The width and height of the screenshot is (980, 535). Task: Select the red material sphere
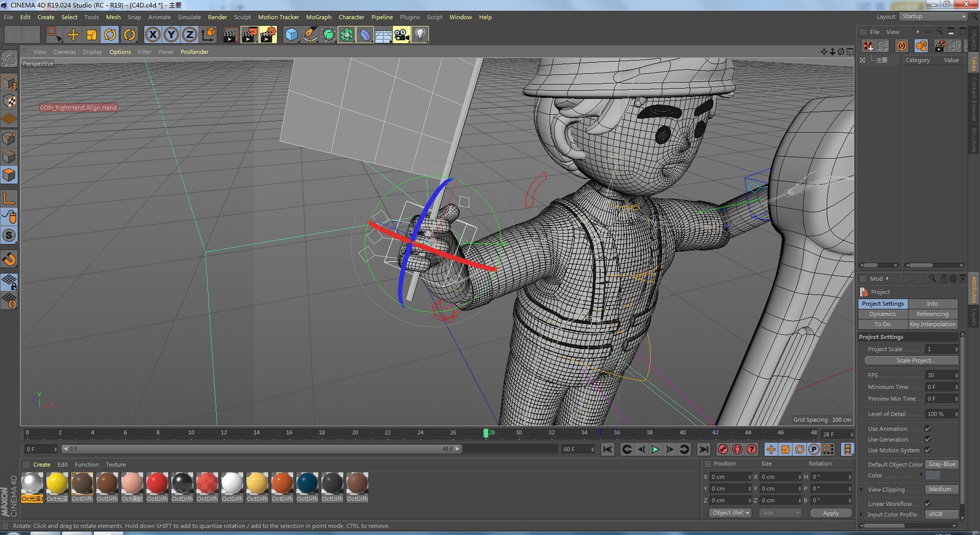coord(157,483)
